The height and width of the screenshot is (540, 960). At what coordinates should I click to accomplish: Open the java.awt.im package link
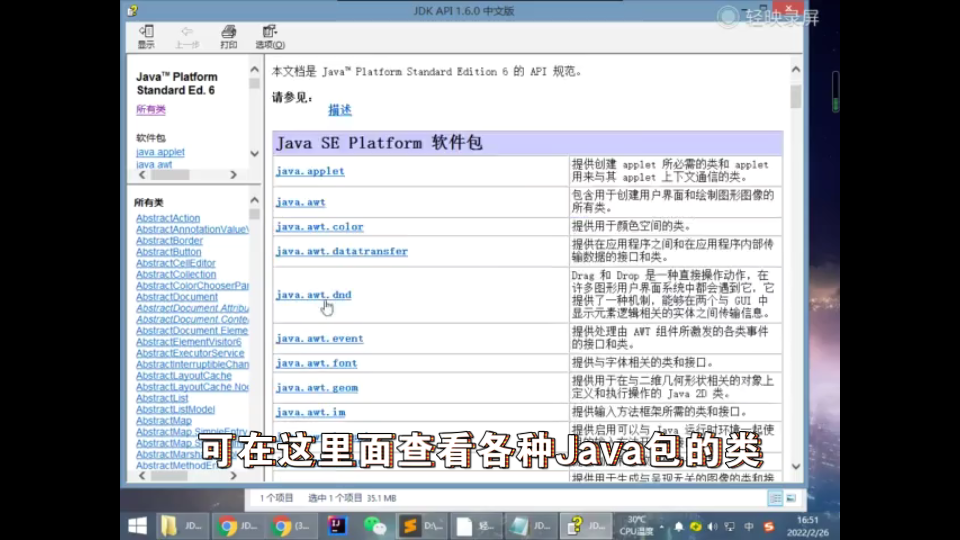tap(310, 413)
